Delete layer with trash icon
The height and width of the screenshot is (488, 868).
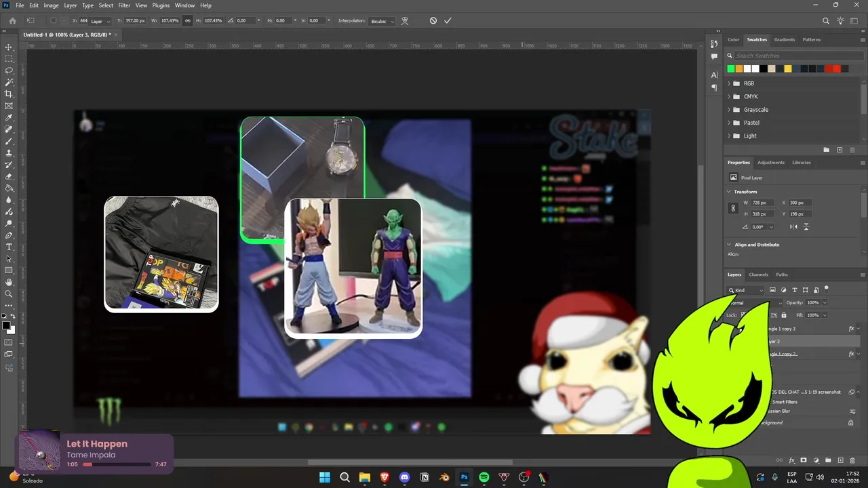click(x=852, y=460)
